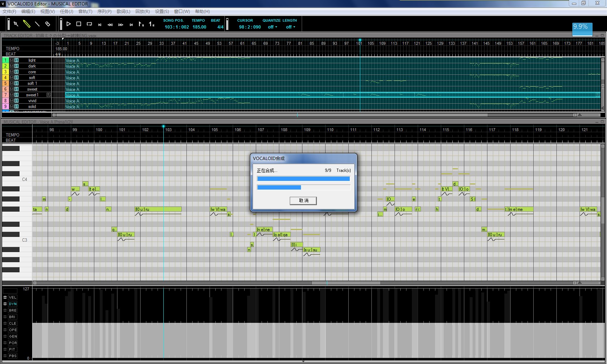Open the 编辑(E) menu
Image resolution: width=607 pixels, height=364 pixels.
coord(28,12)
